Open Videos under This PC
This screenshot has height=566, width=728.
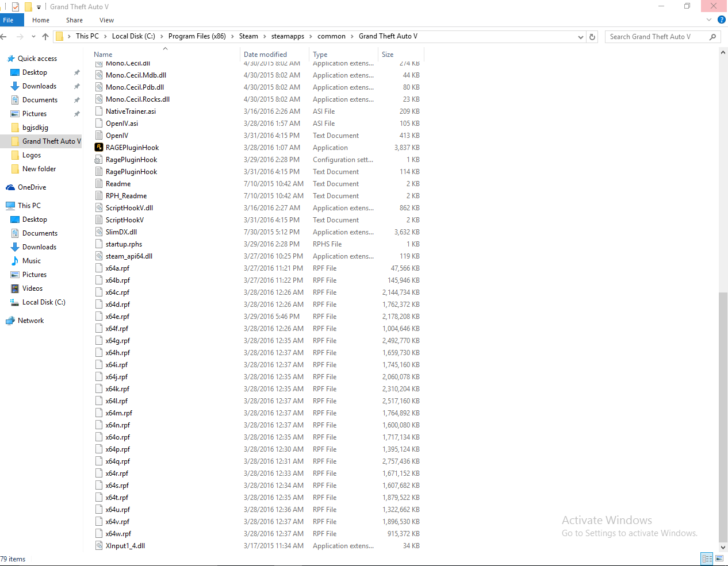click(x=32, y=288)
